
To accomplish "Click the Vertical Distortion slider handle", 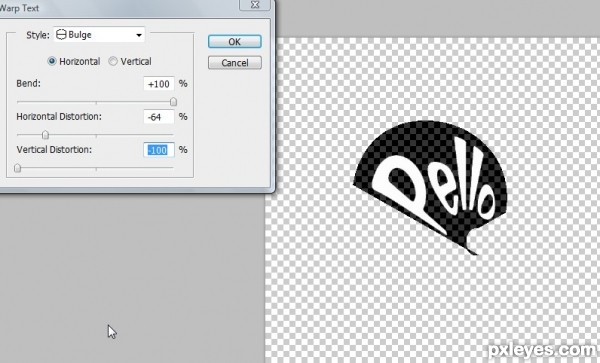I will (17, 168).
